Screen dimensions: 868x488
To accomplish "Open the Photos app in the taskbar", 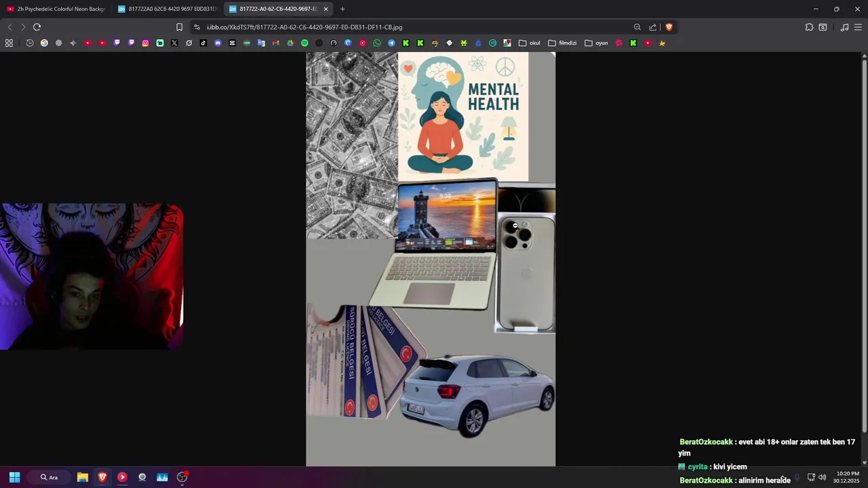I will pos(162,477).
